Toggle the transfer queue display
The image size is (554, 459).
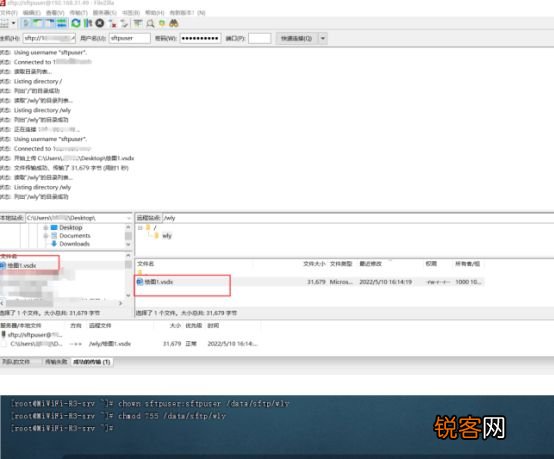[x=62, y=23]
